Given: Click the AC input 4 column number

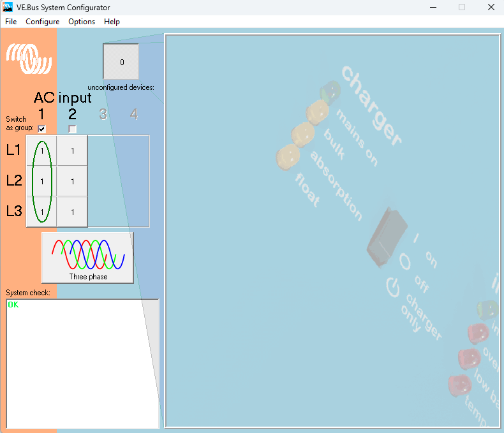Looking at the screenshot, I should pyautogui.click(x=134, y=114).
